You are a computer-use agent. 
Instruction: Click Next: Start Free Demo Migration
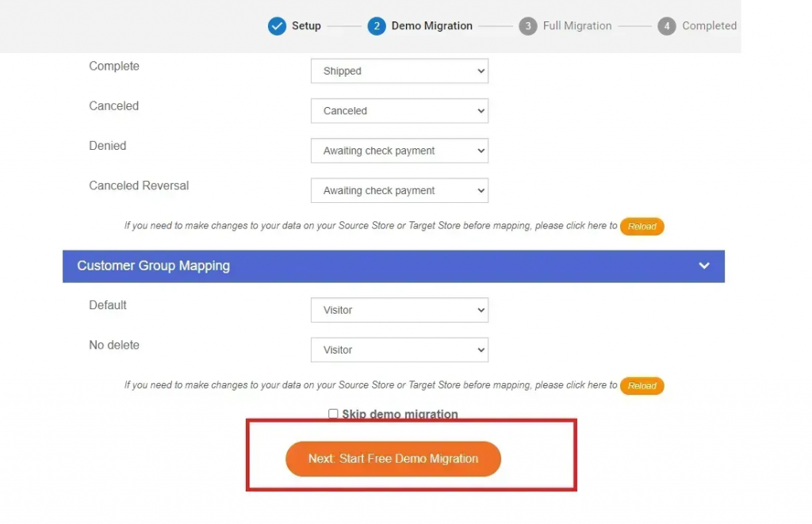[393, 458]
